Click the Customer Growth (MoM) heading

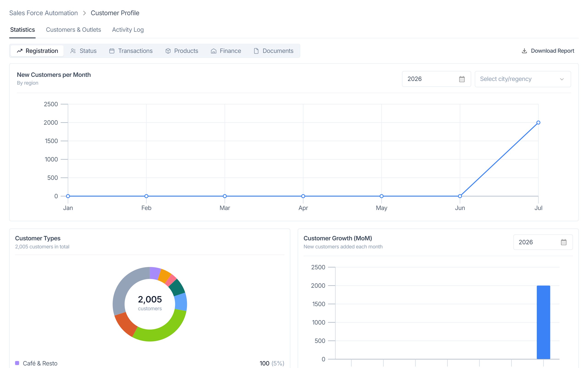click(338, 238)
